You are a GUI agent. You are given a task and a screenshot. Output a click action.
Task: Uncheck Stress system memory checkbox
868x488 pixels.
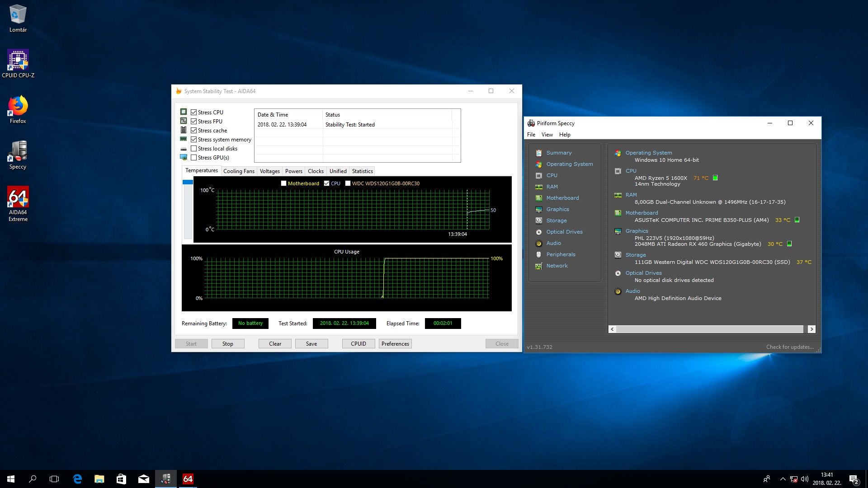pos(193,139)
